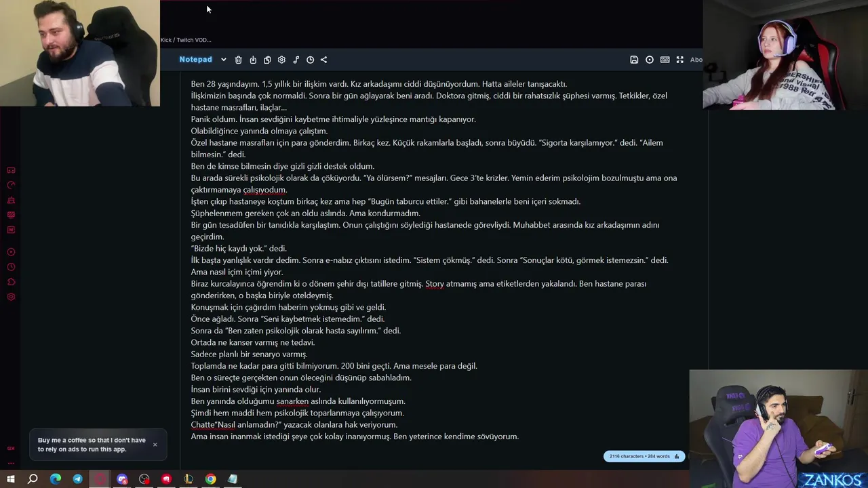
Task: Close the Buy me a coffee banner
Action: tap(155, 445)
